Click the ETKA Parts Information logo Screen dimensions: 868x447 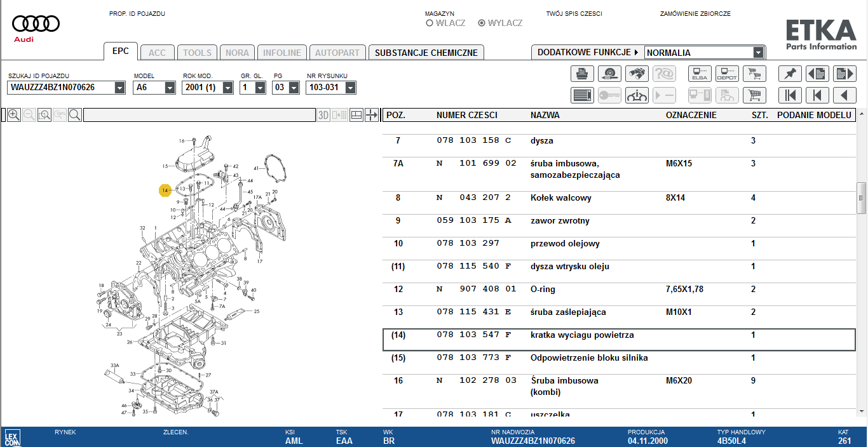(x=821, y=34)
